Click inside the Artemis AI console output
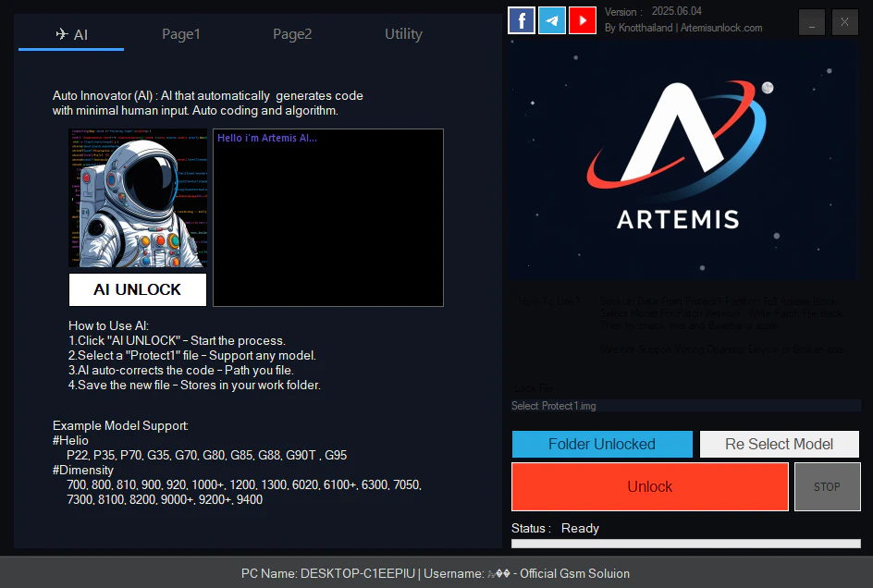The width and height of the screenshot is (873, 588). [328, 217]
